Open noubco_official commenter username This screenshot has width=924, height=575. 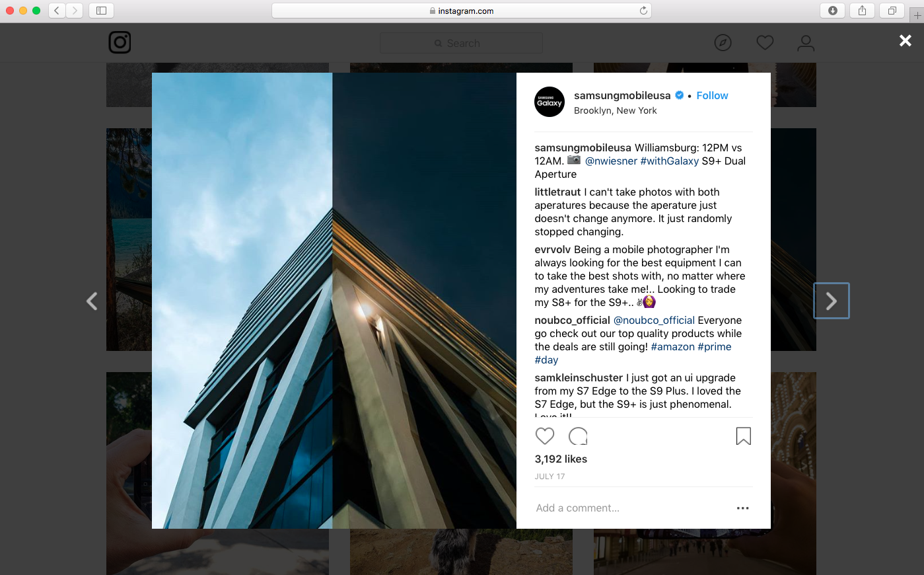pos(573,320)
